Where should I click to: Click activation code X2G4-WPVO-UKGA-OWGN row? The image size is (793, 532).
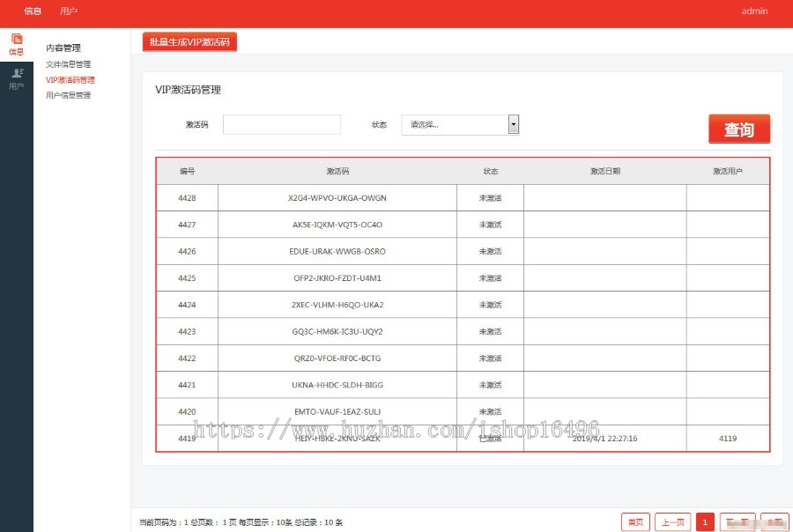[337, 197]
